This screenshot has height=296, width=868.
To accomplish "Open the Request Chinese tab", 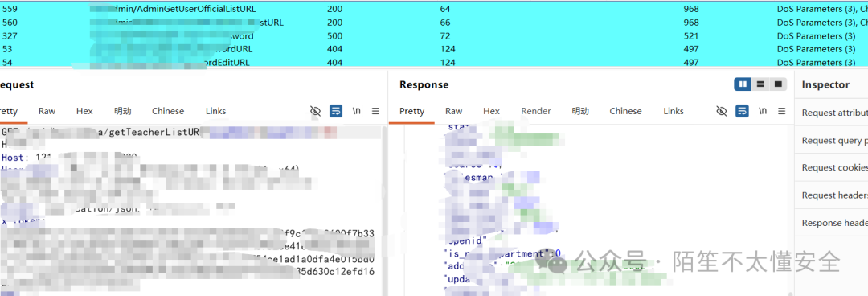I will point(168,111).
